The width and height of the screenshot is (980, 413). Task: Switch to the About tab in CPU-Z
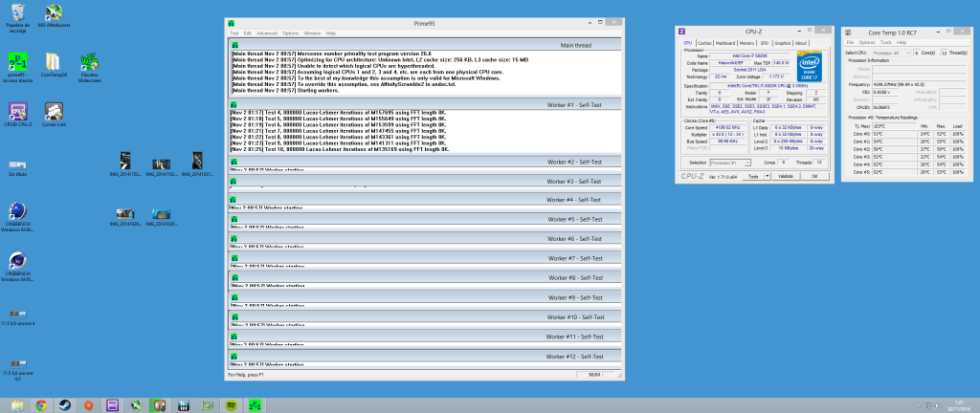(801, 43)
